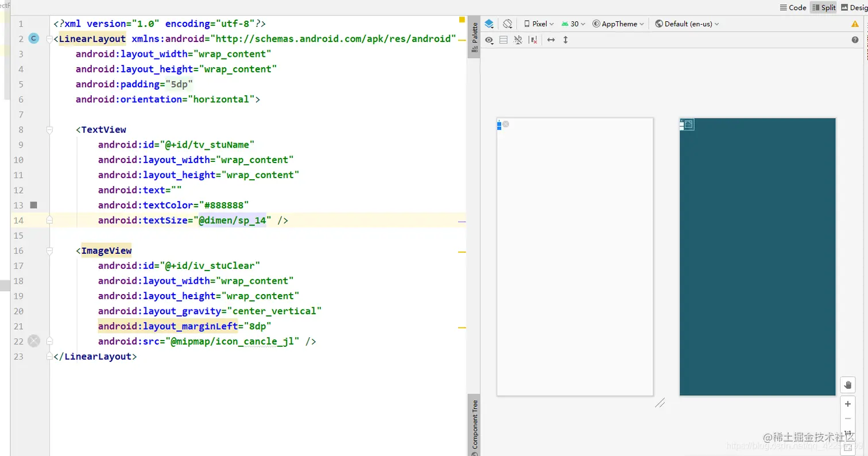
Task: Collapse the ImageView tag fold marker
Action: point(49,251)
